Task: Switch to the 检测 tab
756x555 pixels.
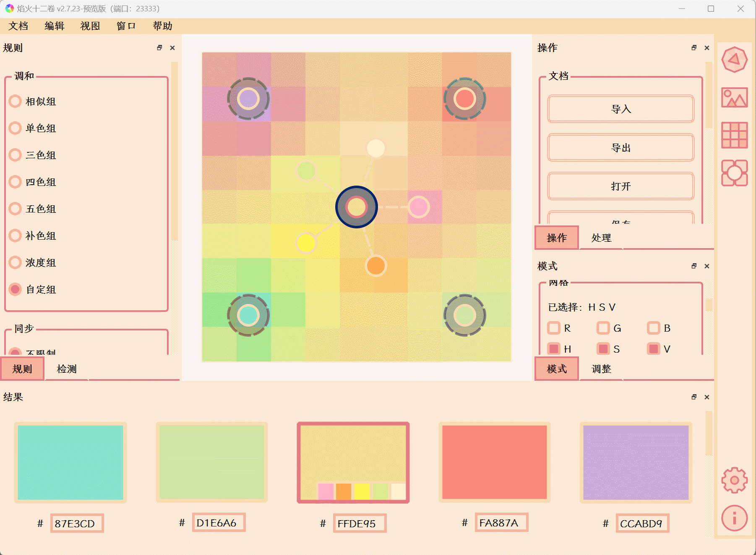Action: tap(67, 369)
